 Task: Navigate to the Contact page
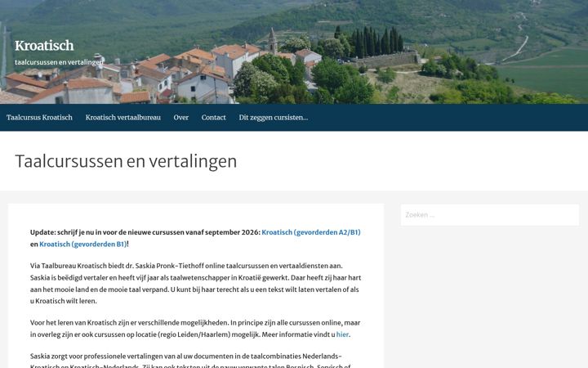point(213,118)
